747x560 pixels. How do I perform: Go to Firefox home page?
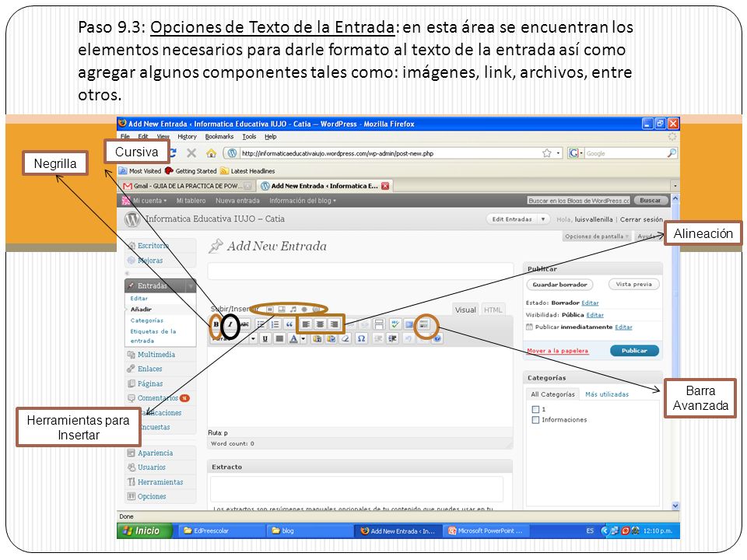[211, 153]
